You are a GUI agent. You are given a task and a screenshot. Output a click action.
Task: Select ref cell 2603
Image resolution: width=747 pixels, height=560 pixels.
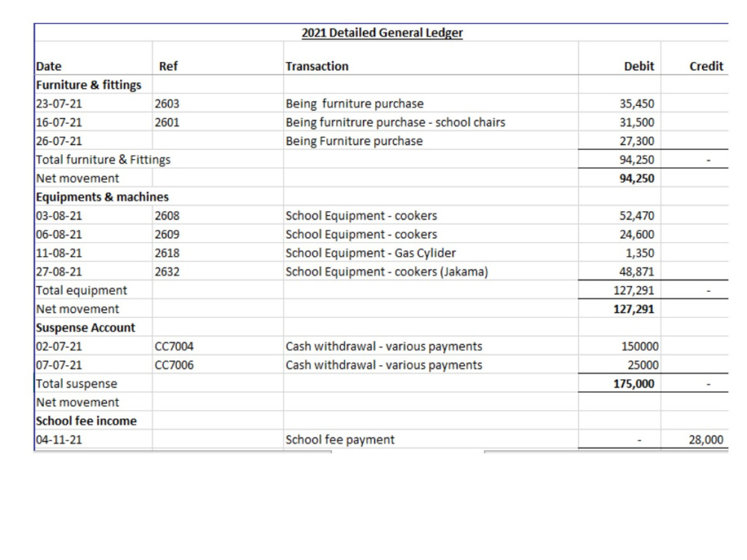[167, 103]
